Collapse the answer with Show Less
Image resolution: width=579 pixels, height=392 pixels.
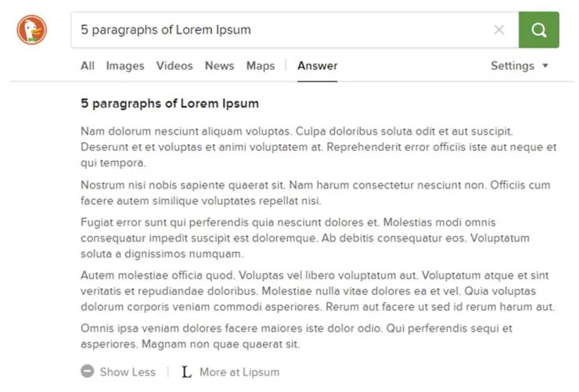point(128,372)
